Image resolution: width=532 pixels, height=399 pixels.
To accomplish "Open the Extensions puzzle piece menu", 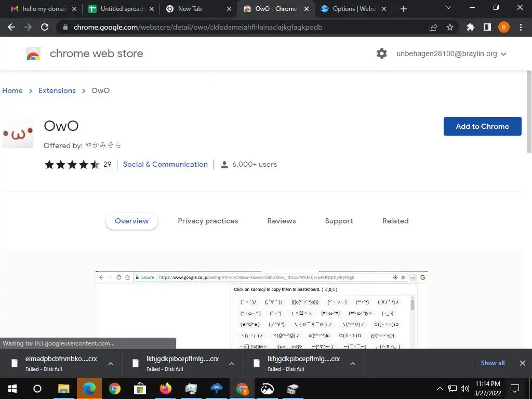I will point(471,27).
